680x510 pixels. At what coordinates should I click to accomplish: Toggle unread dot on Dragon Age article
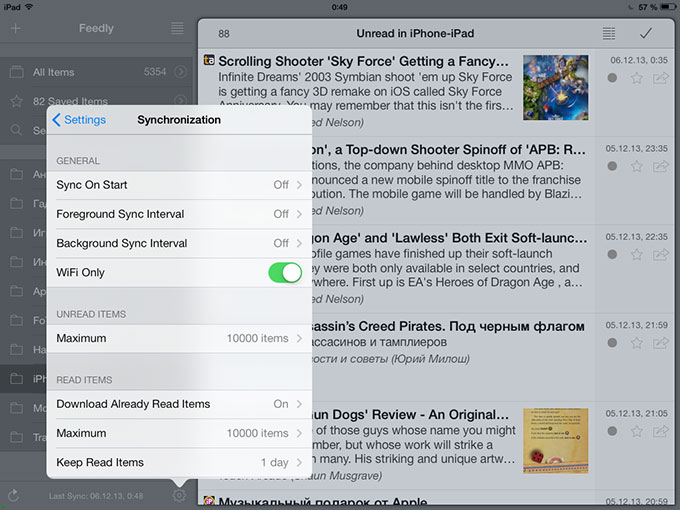click(x=612, y=255)
